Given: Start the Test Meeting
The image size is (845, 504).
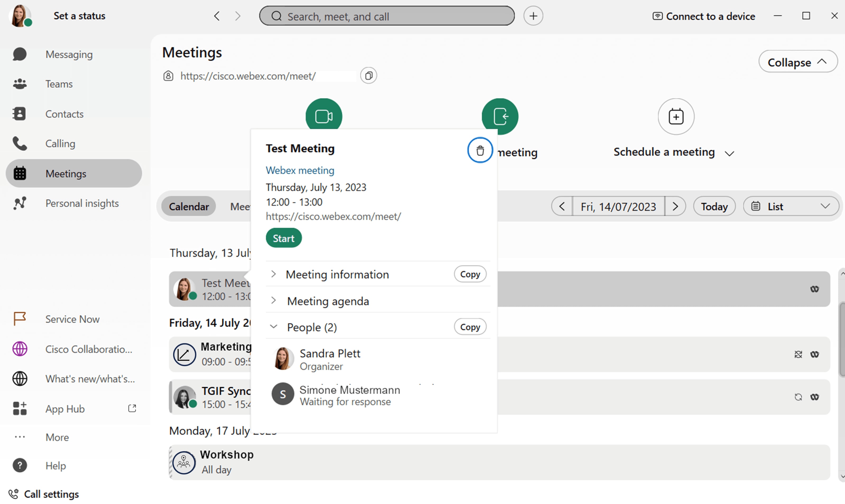Looking at the screenshot, I should (x=283, y=238).
